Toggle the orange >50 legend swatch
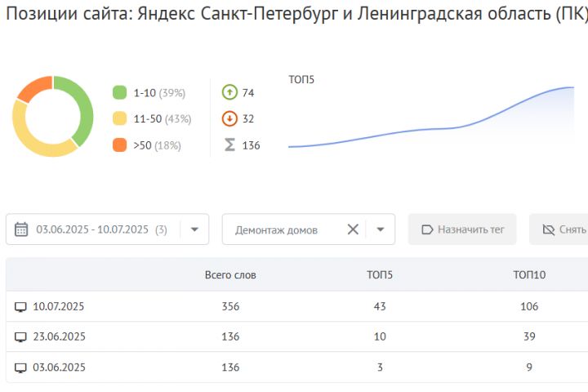 click(x=119, y=145)
